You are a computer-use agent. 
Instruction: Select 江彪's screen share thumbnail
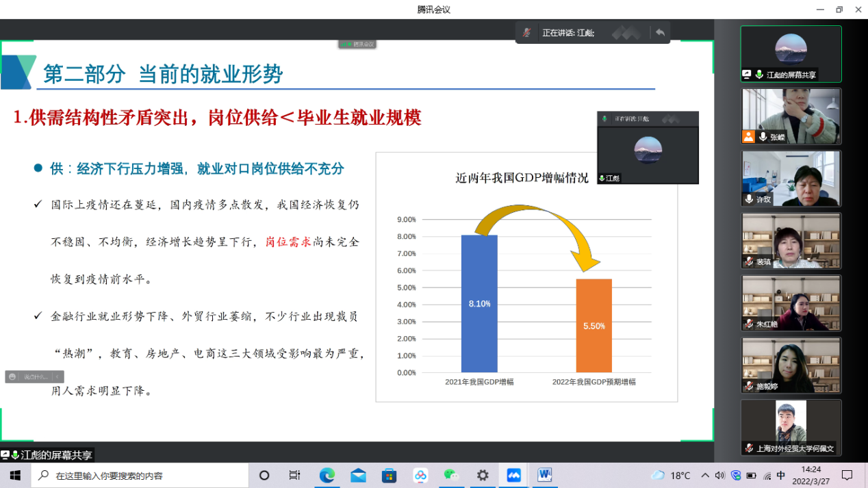(x=791, y=54)
